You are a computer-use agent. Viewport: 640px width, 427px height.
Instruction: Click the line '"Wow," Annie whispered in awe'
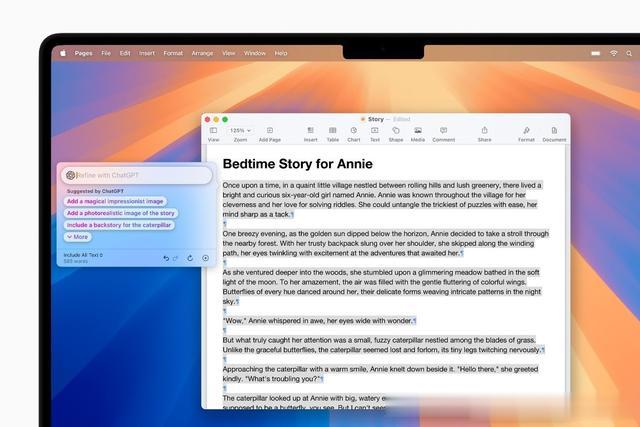click(x=319, y=320)
